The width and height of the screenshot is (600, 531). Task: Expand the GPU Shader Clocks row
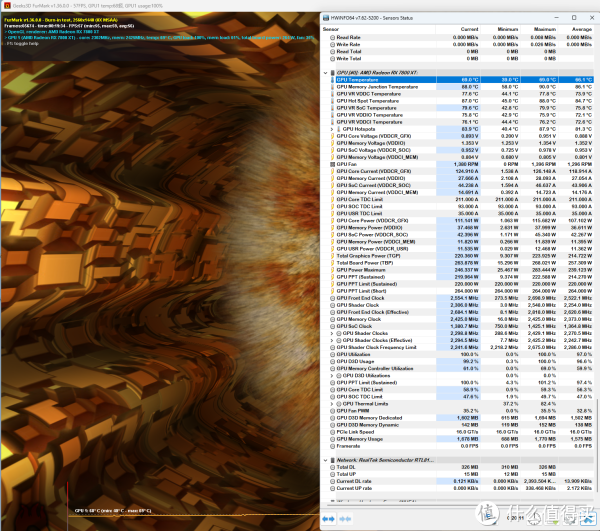(332, 333)
